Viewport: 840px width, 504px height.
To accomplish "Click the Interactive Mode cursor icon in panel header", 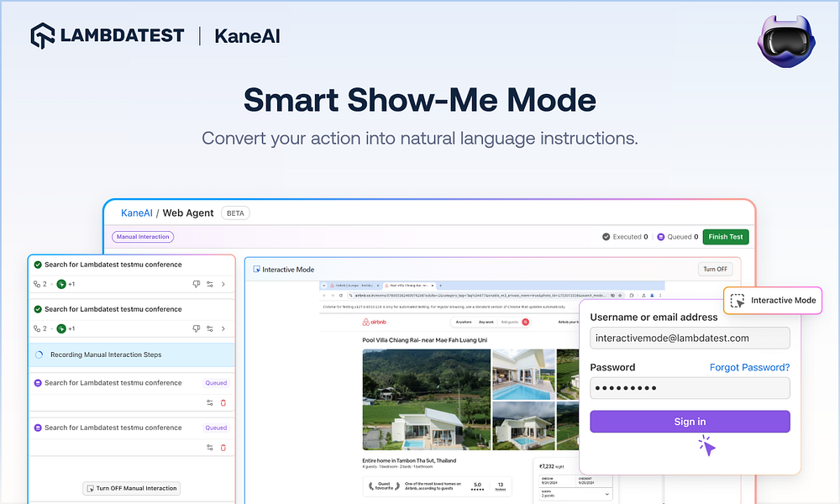I will point(256,270).
